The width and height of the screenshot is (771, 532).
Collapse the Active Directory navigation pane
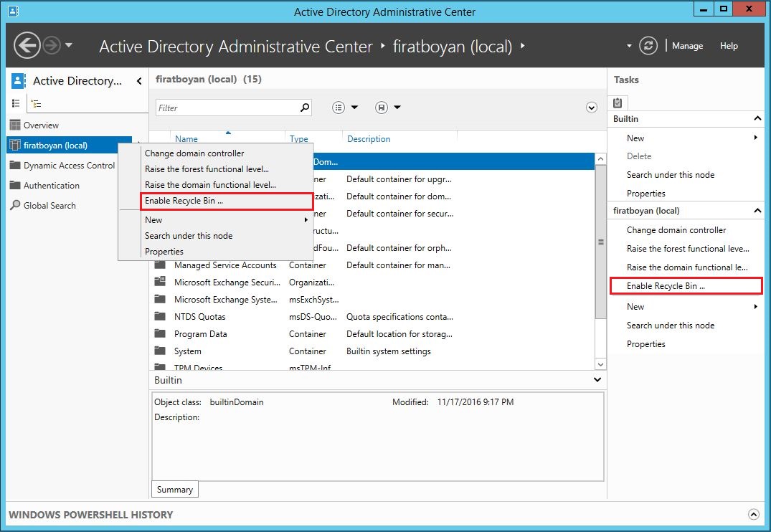[x=139, y=81]
